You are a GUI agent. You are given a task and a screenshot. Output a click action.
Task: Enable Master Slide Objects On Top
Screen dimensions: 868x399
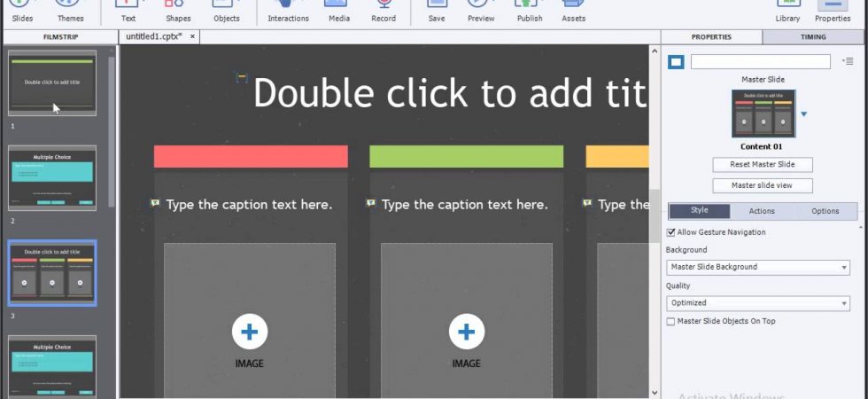tap(671, 321)
